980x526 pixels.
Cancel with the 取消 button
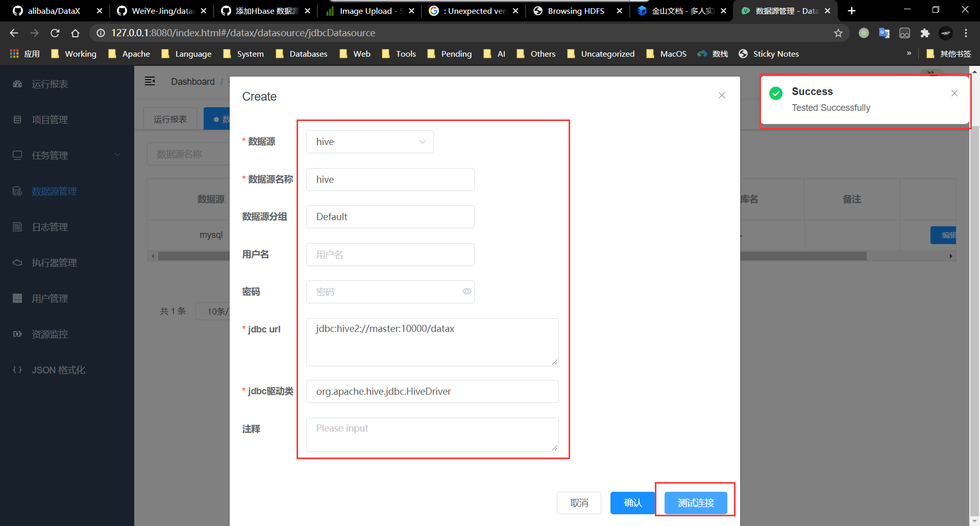579,503
